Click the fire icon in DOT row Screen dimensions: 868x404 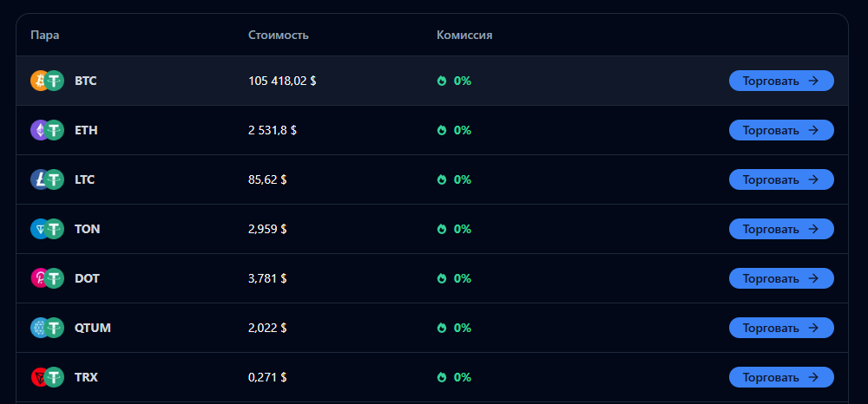coord(441,278)
